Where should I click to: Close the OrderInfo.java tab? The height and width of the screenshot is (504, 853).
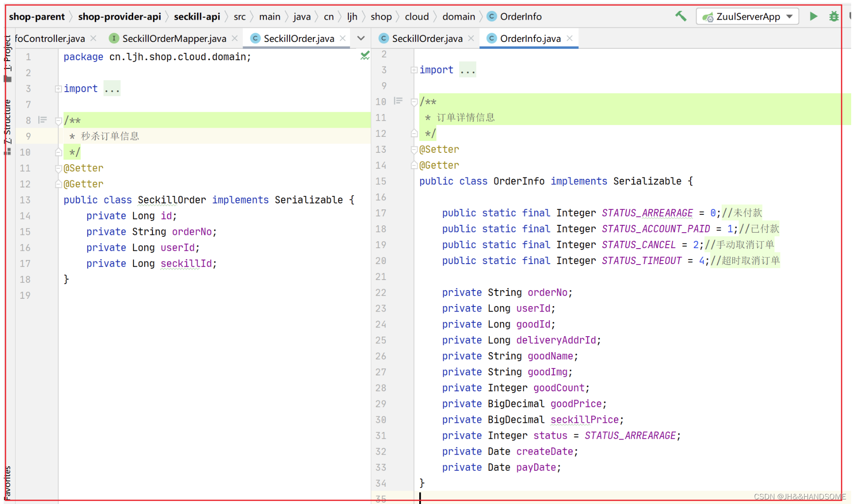[x=569, y=38]
